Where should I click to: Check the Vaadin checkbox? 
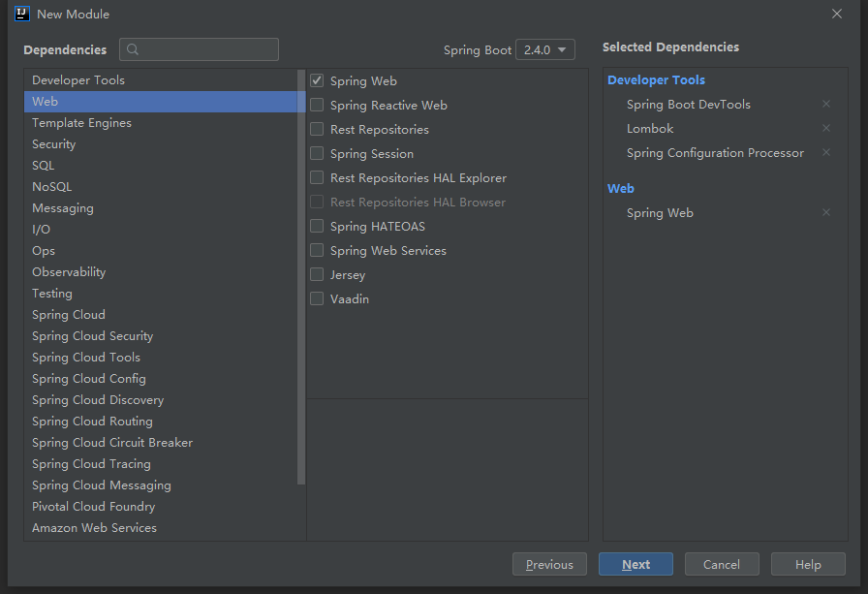coord(315,298)
